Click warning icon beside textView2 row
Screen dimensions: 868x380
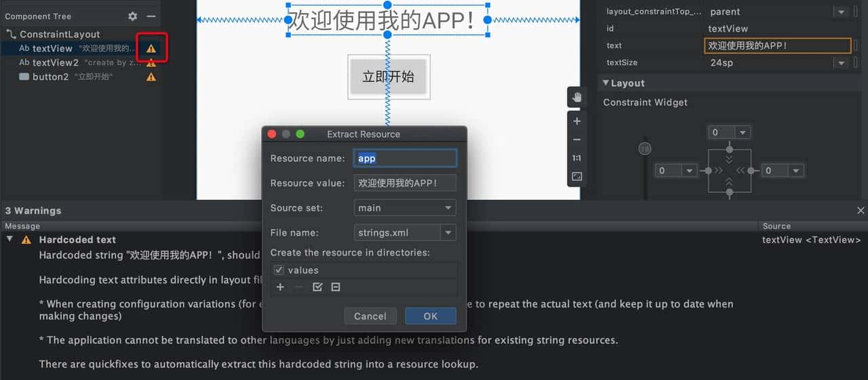[151, 63]
